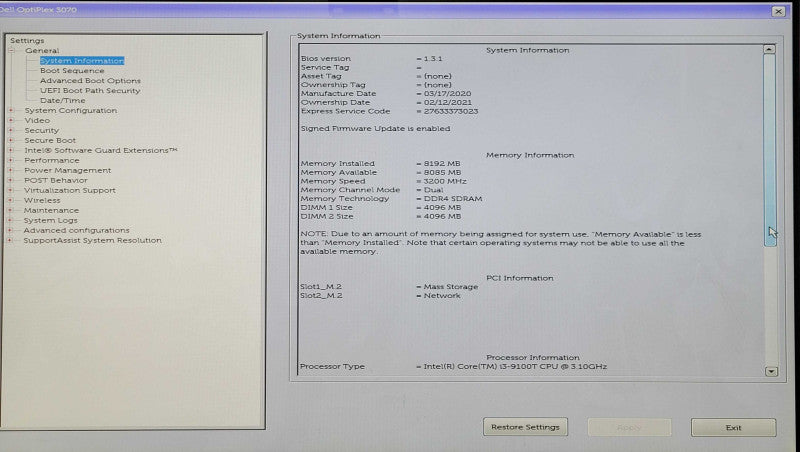Select the Power Management label
Screen dimensions: 800x452
(67, 170)
